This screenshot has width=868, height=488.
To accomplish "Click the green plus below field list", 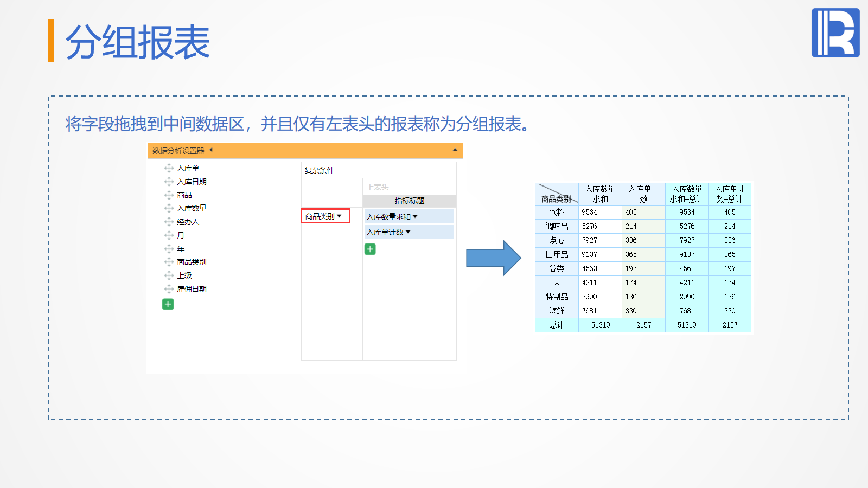I will click(x=168, y=304).
